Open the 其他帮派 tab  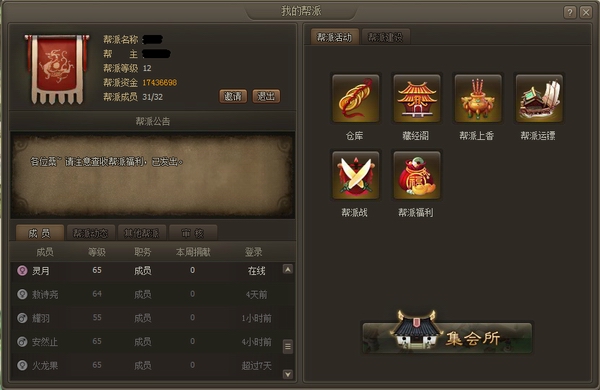point(142,233)
